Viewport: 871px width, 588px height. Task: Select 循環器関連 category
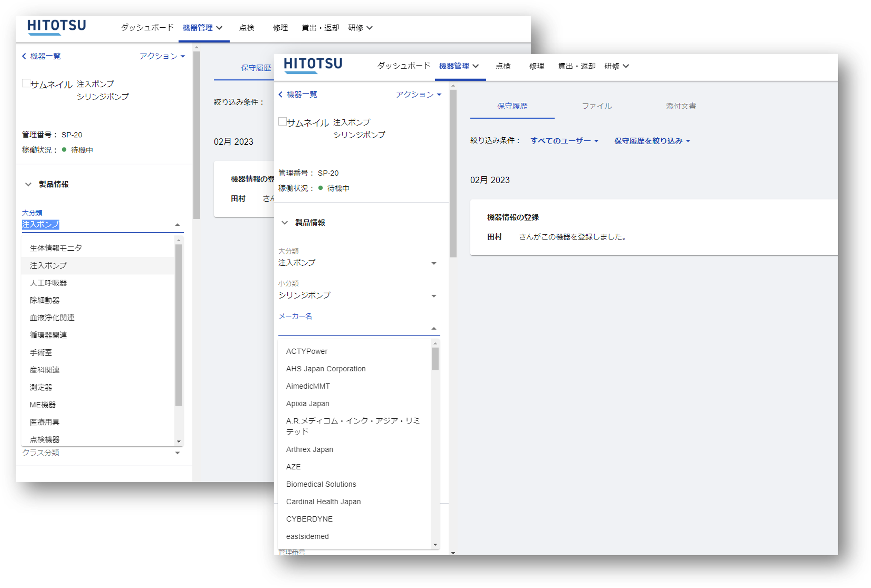pyautogui.click(x=98, y=335)
